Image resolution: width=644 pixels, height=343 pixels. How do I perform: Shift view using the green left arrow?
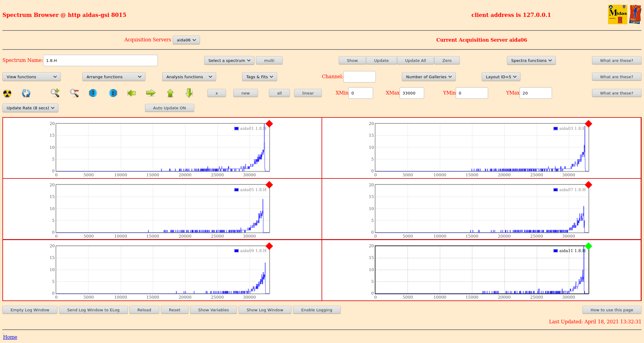132,93
